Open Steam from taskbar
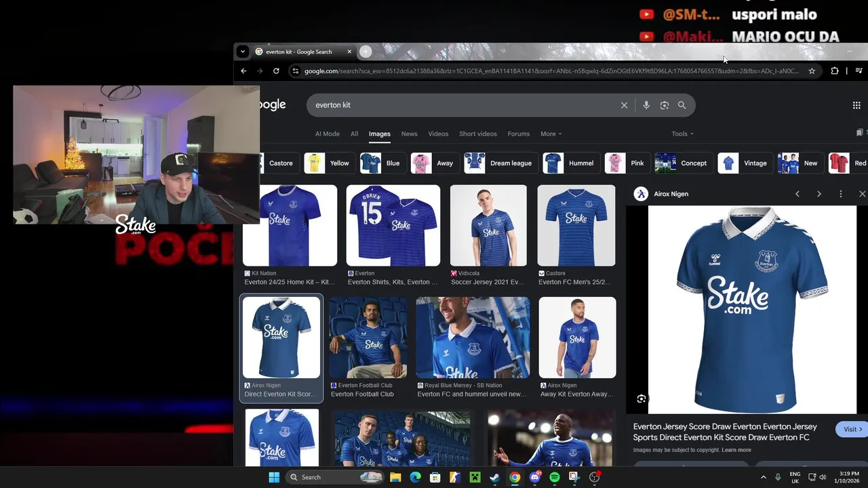Screen dimensions: 868x488 pyautogui.click(x=495, y=477)
